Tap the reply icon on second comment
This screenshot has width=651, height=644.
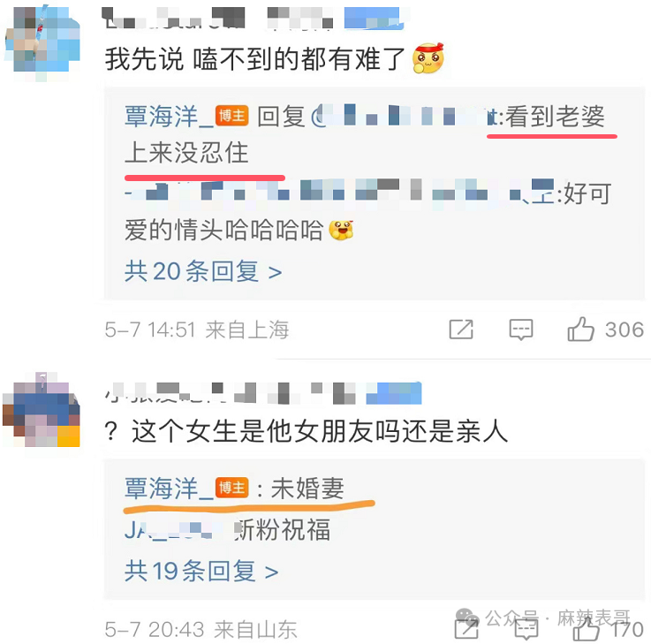[526, 629]
